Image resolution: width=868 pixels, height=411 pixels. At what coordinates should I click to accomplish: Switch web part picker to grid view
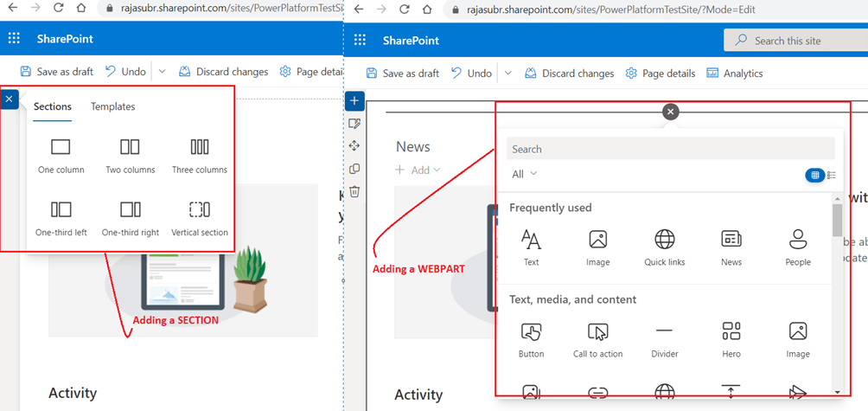tap(814, 176)
